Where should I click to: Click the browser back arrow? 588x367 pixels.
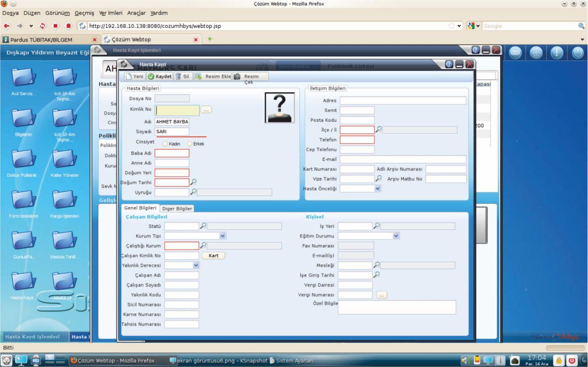6,26
